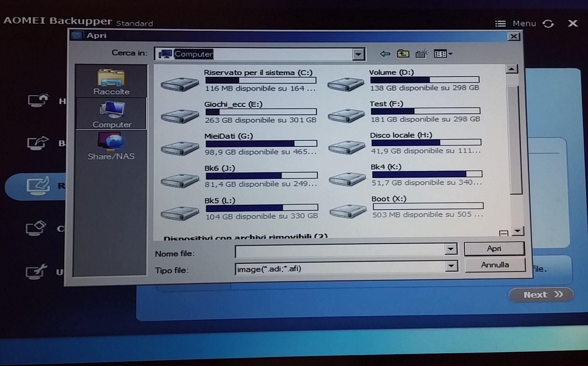This screenshot has height=366, width=588.
Task: Expand the Tipo file dropdown arrow
Action: tap(451, 266)
